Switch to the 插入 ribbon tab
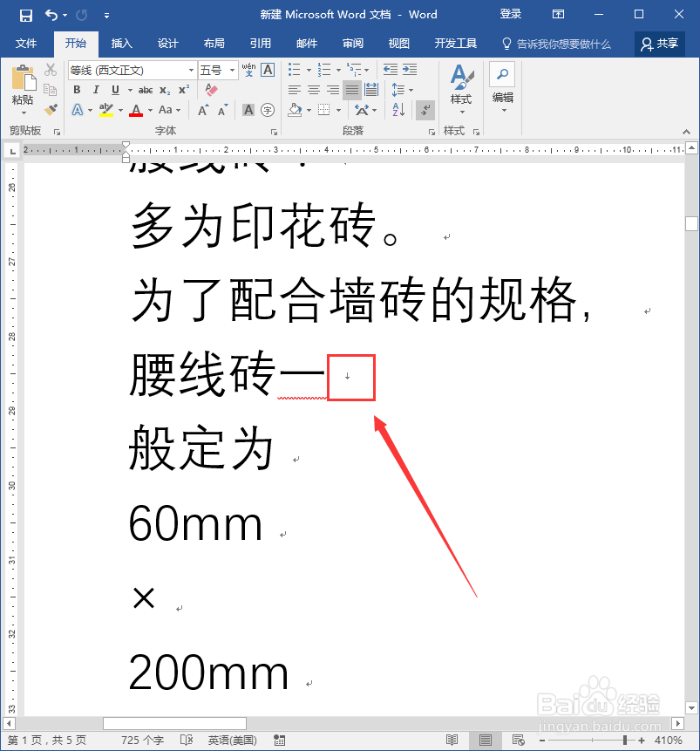 [x=121, y=43]
